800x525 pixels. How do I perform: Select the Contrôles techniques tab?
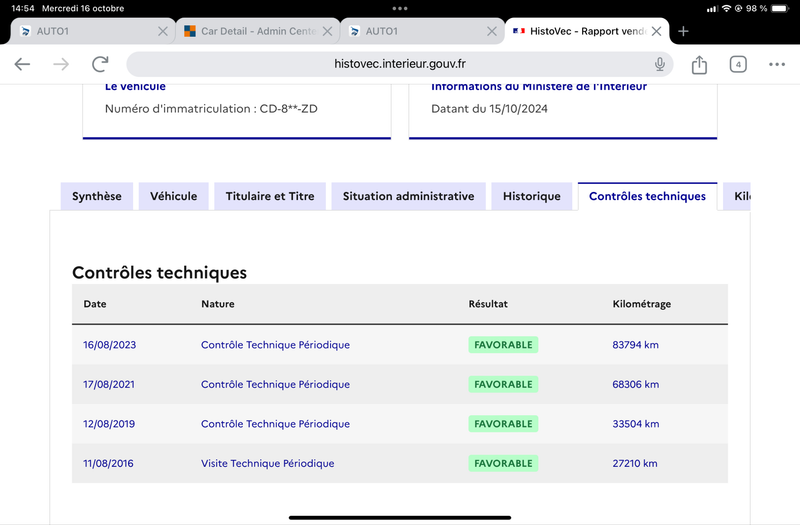point(647,196)
